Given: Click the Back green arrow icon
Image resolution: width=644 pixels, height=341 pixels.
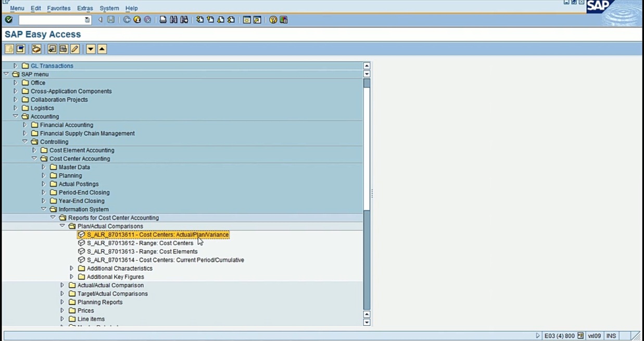Looking at the screenshot, I should click(127, 20).
